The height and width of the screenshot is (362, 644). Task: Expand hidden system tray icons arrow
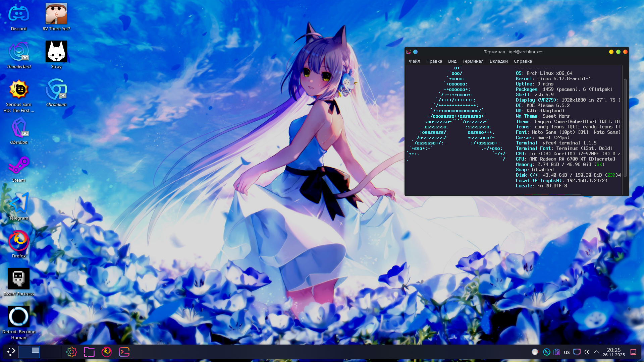click(x=596, y=352)
